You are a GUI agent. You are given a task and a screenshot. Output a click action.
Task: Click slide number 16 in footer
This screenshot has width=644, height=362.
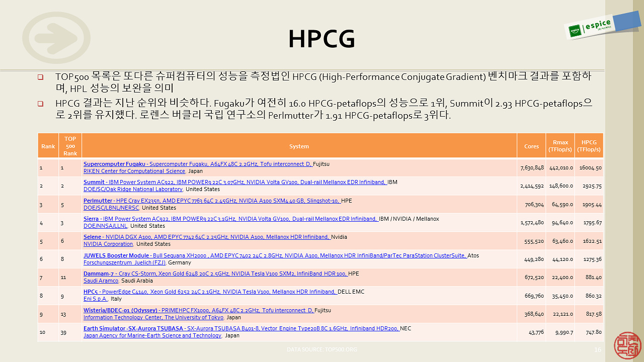pos(598,349)
